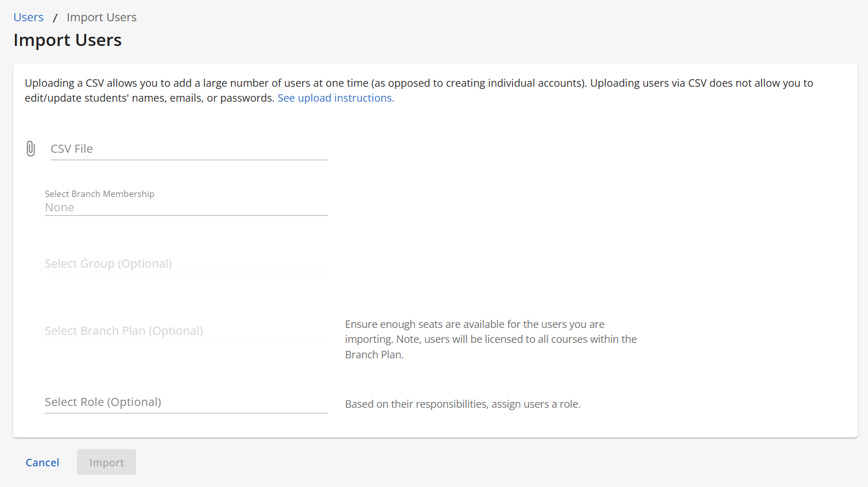Open the See upload instructions link
The height and width of the screenshot is (487, 868).
tap(335, 98)
